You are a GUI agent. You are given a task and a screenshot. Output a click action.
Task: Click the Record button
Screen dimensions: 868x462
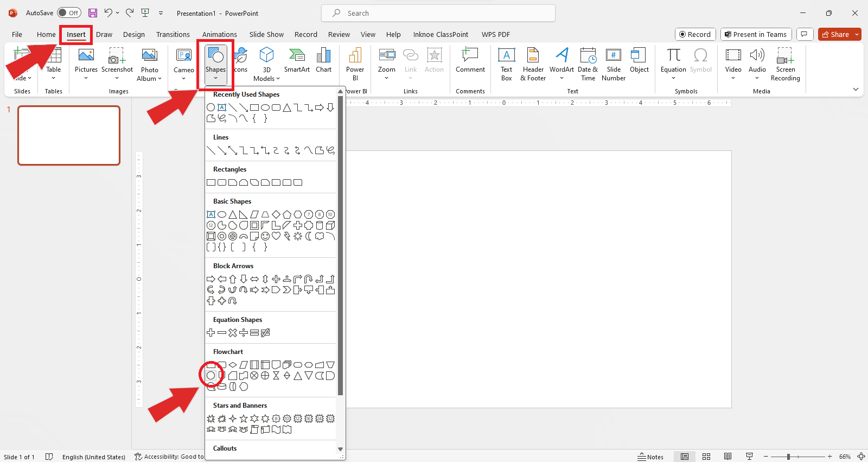695,34
